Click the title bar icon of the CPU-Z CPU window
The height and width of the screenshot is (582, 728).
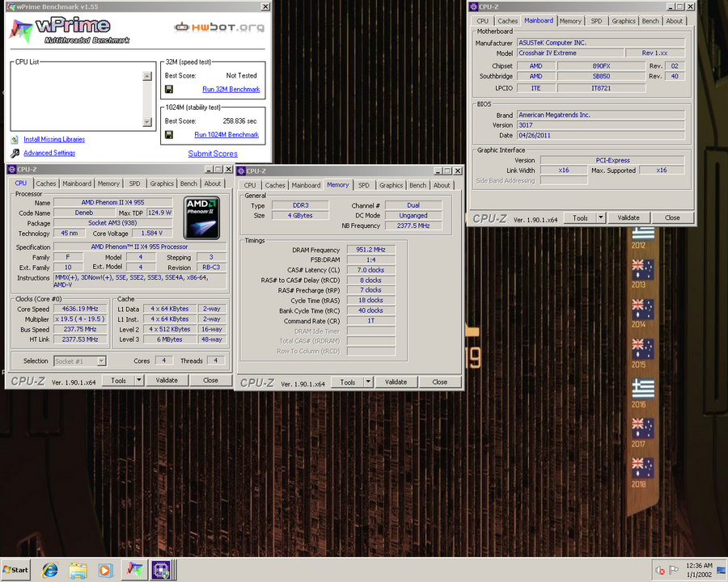11,170
